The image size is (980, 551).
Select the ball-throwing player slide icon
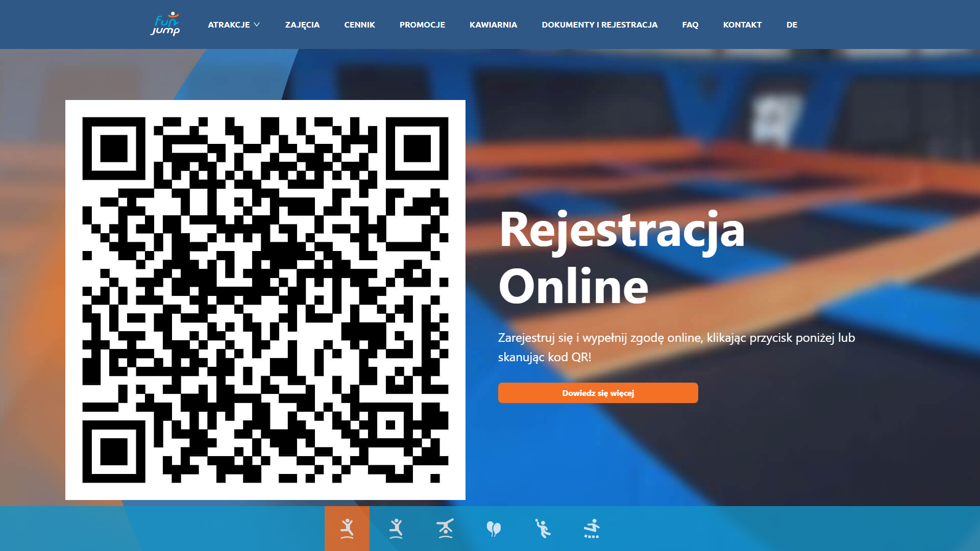click(x=543, y=529)
